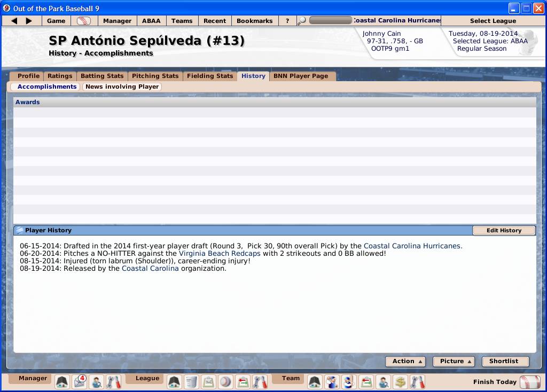
Task: Click the Player History panel icon
Action: pyautogui.click(x=19, y=230)
